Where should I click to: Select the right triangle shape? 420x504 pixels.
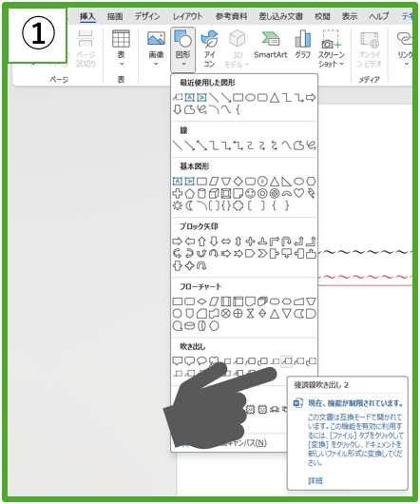click(x=286, y=182)
